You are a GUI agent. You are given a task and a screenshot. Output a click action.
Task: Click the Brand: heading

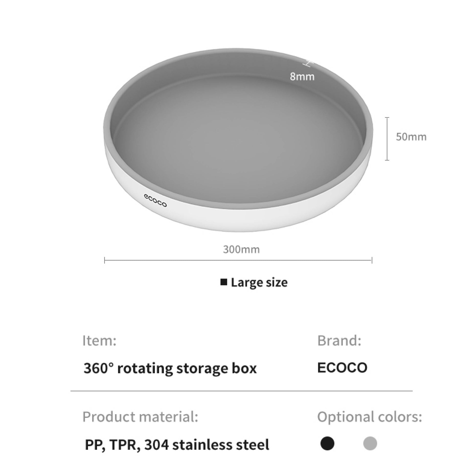pyautogui.click(x=339, y=340)
